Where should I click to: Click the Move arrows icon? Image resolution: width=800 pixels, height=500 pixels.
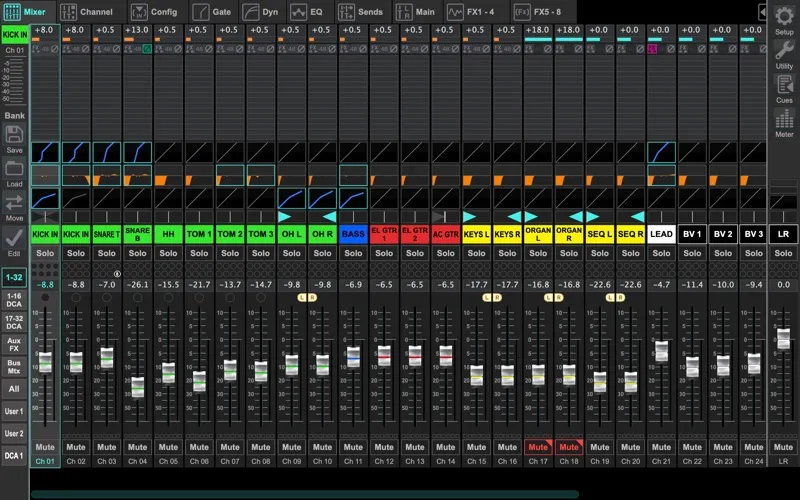click(14, 203)
